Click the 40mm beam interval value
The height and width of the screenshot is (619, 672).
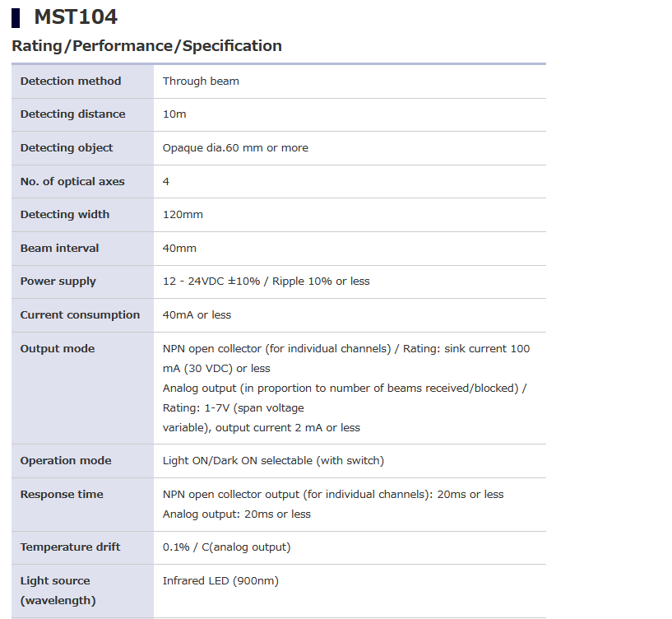179,248
